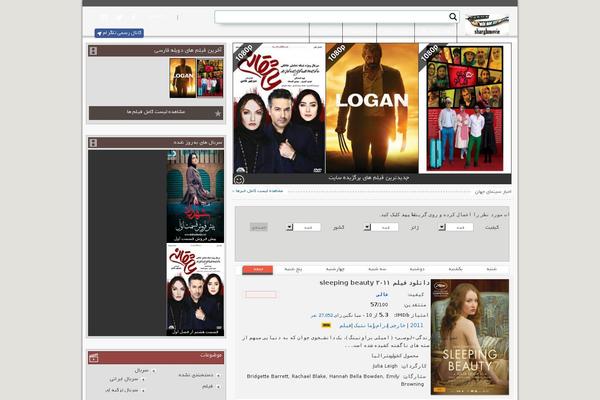This screenshot has height=400, width=600.
Task: Click the critics score 57/100
Action: tap(379, 305)
